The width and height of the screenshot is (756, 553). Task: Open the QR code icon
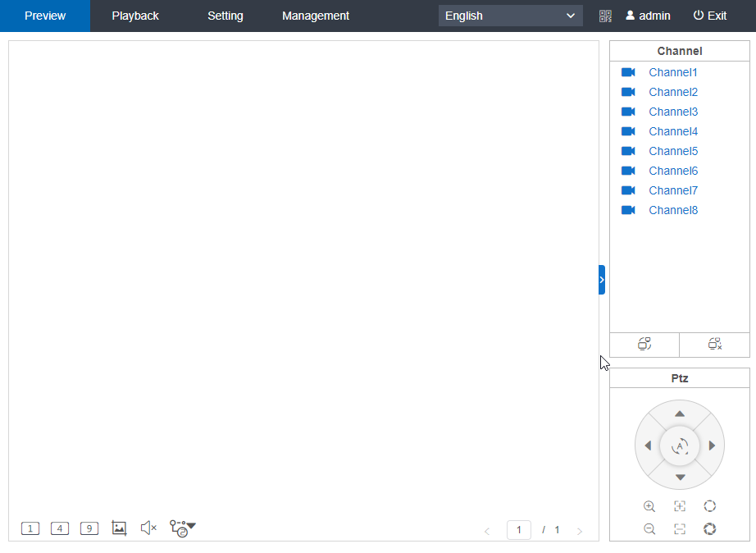pos(605,16)
